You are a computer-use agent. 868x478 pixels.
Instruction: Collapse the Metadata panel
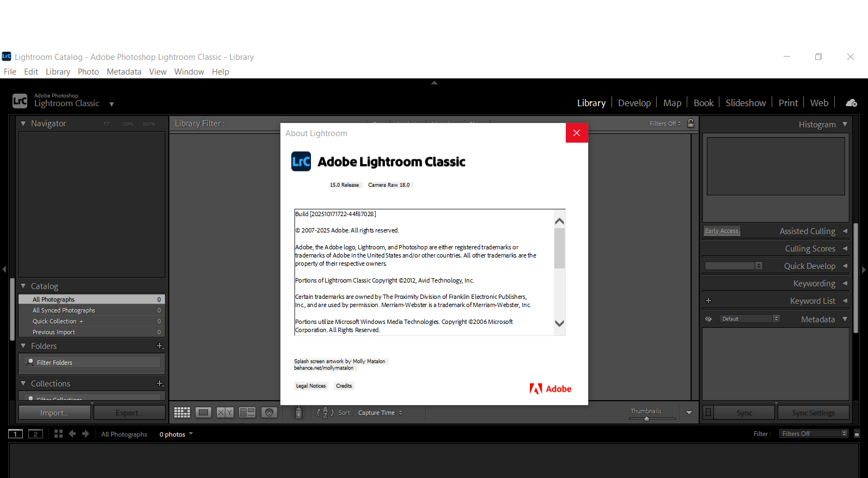pyautogui.click(x=845, y=319)
